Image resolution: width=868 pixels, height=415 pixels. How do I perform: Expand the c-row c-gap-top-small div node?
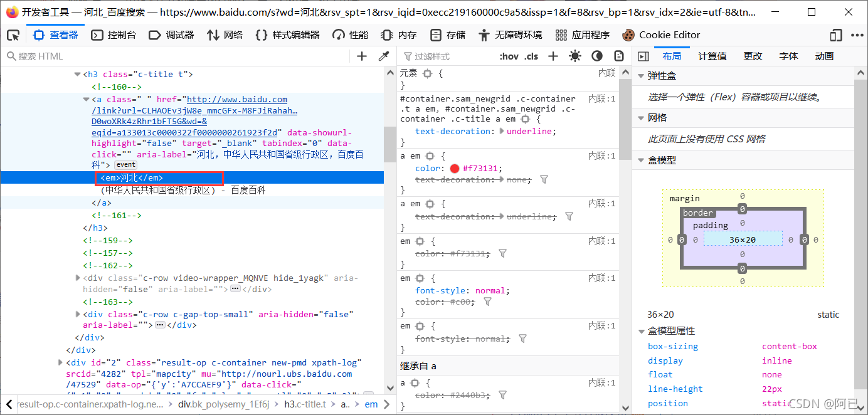point(78,314)
